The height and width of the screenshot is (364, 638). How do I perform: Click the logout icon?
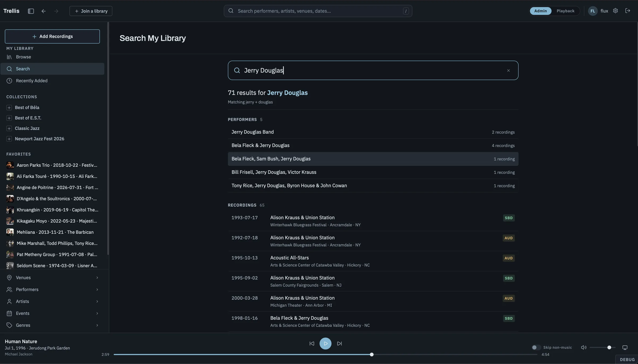(628, 11)
